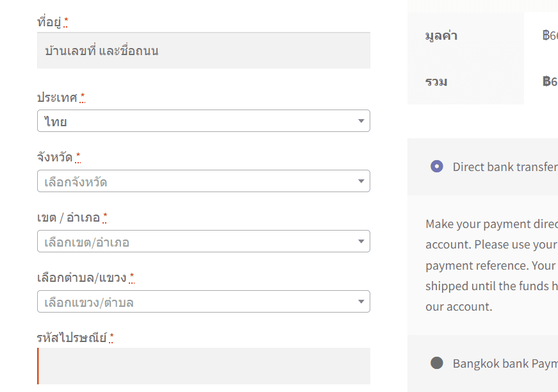Select the Bangkok bank Payment radio button
This screenshot has height=392, width=558.
[x=437, y=363]
